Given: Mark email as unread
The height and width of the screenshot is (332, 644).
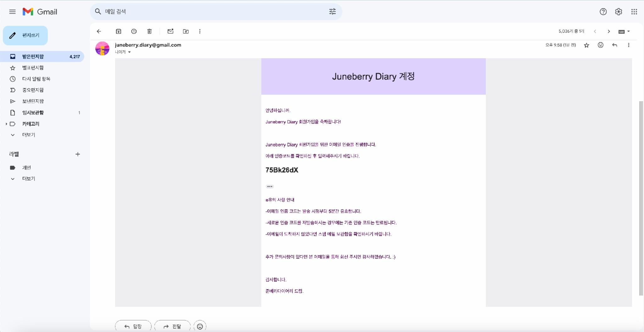Looking at the screenshot, I should click(x=170, y=31).
